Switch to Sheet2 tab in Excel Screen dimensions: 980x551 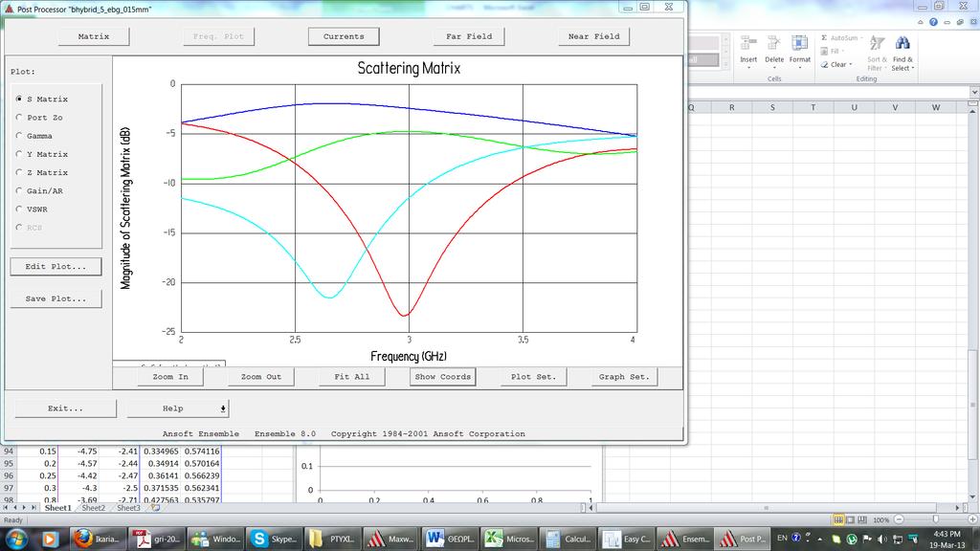(93, 508)
